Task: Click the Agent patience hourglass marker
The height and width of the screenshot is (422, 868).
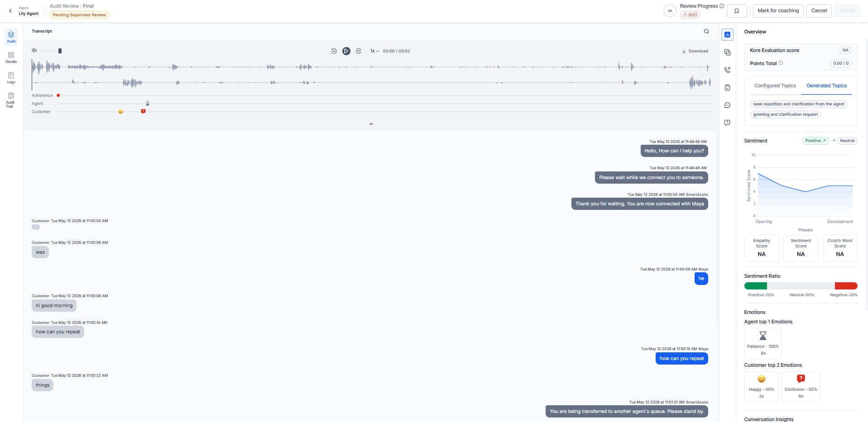Action: pyautogui.click(x=148, y=104)
